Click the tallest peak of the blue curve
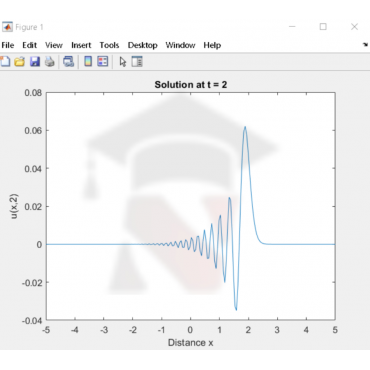The height and width of the screenshot is (370, 370). point(245,127)
